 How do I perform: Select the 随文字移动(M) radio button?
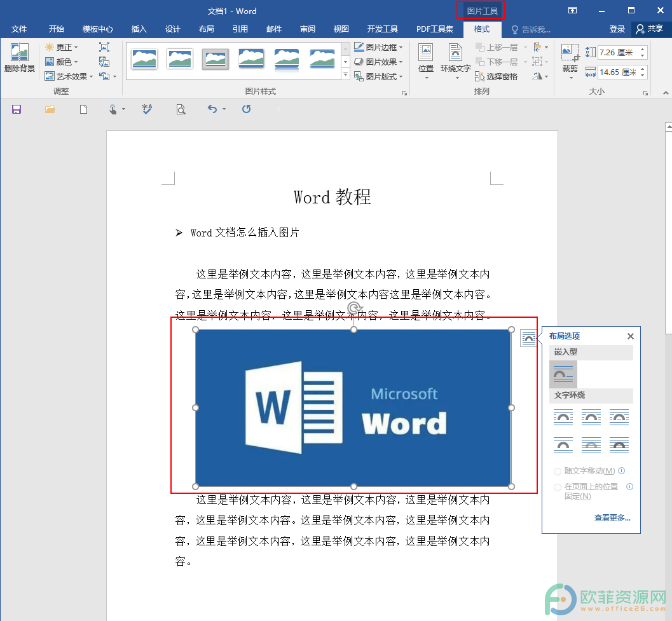(x=558, y=472)
